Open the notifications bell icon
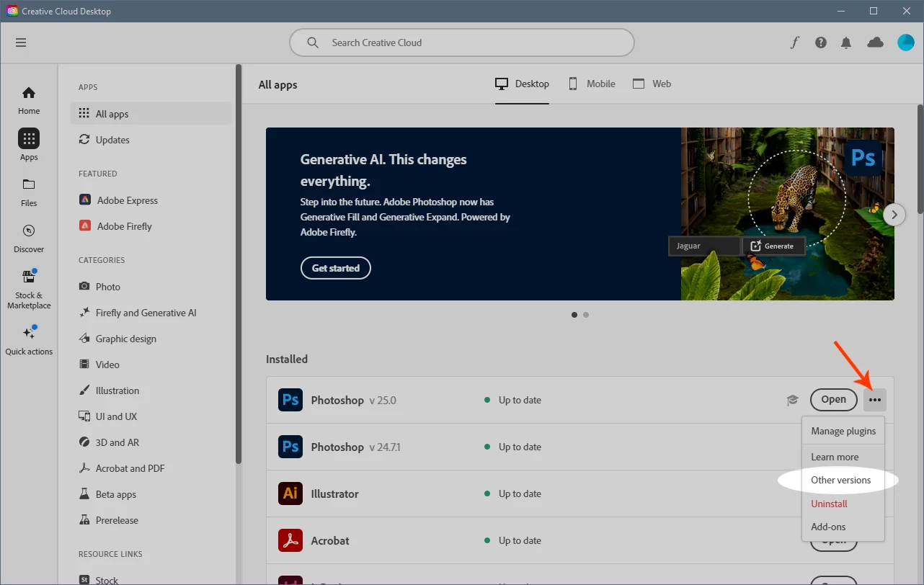The width and height of the screenshot is (924, 585). 846,43
